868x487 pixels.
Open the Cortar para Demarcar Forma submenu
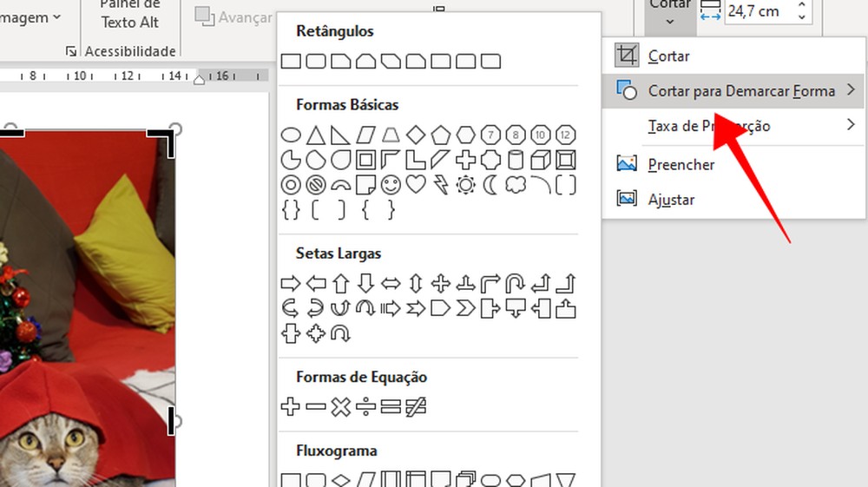pos(740,91)
